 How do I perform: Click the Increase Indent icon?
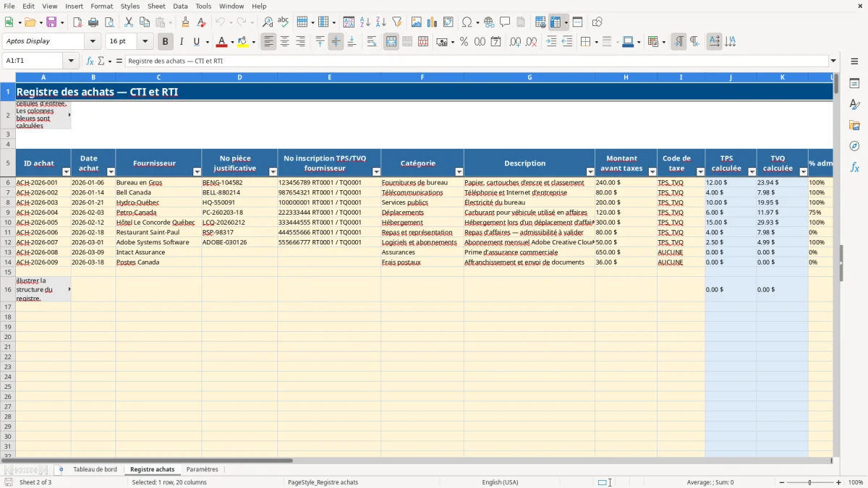(551, 42)
